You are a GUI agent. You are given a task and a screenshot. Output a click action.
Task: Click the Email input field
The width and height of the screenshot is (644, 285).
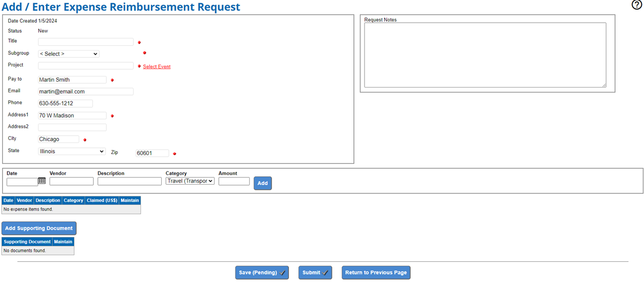point(86,91)
